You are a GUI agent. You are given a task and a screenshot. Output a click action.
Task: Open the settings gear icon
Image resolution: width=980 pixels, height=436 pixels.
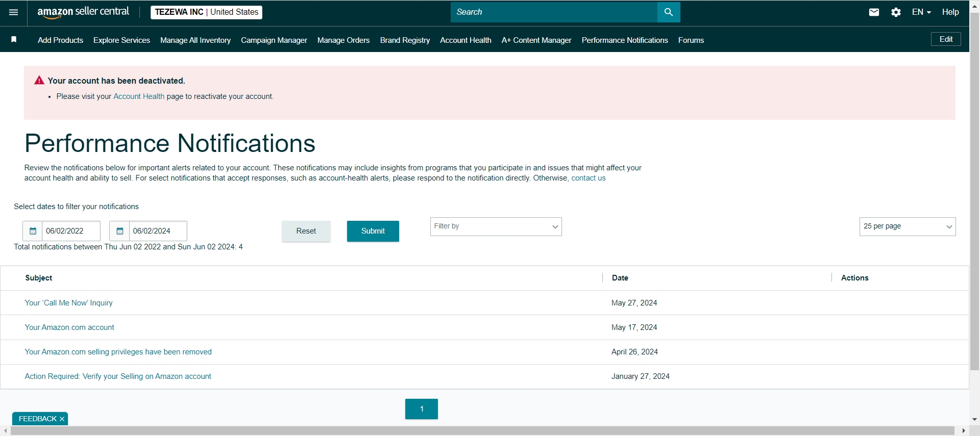point(896,12)
